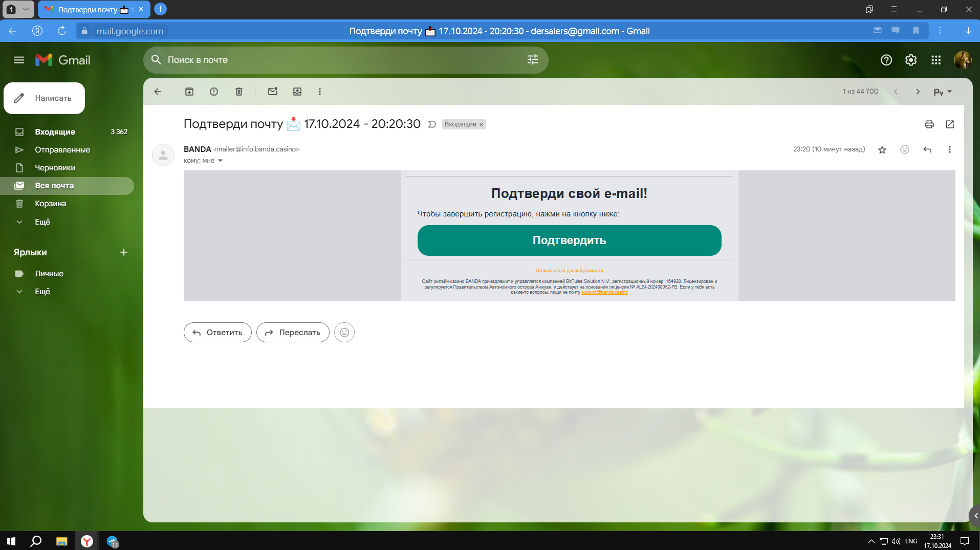Expand the side panel arrow
The width and height of the screenshot is (980, 550).
click(975, 516)
